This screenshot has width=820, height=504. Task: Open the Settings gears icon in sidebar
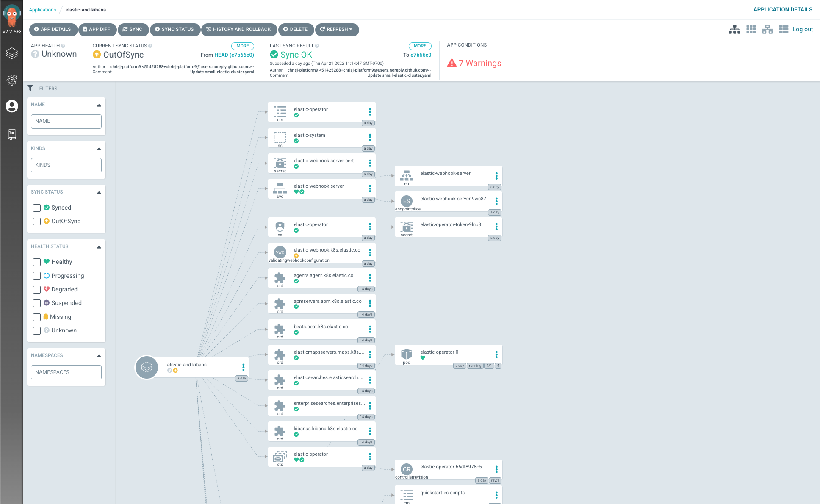(12, 80)
